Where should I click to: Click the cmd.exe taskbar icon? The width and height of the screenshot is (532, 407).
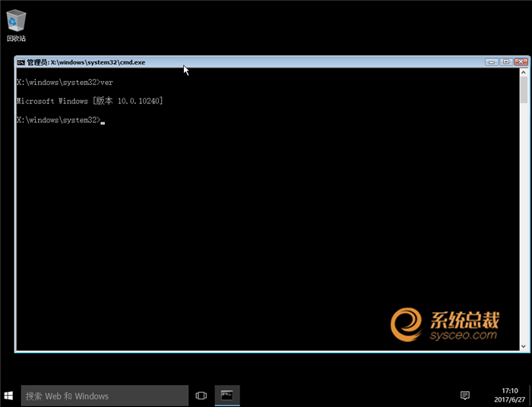(x=226, y=396)
